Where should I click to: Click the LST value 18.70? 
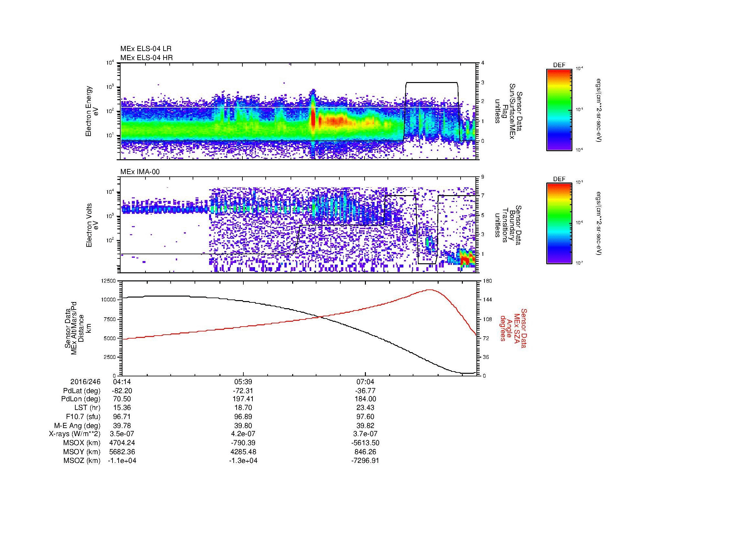pyautogui.click(x=243, y=408)
